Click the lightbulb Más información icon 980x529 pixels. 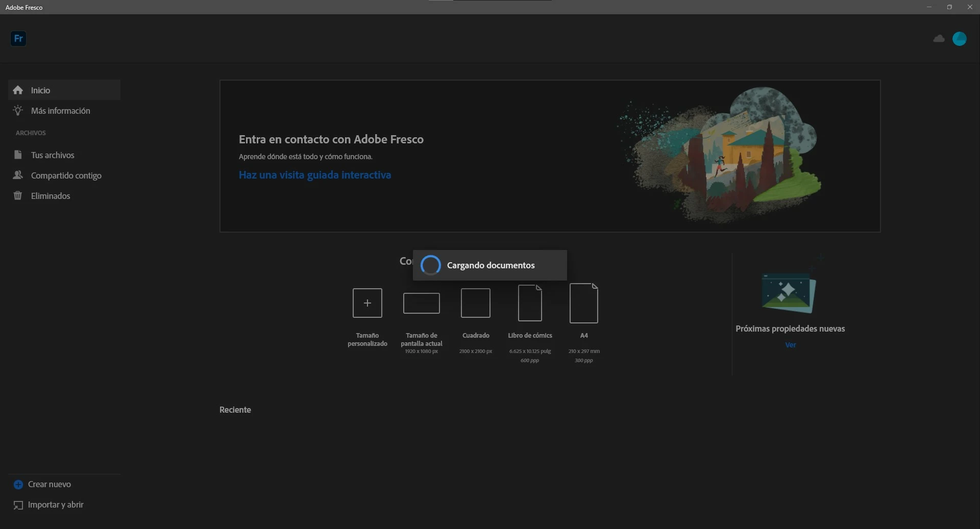pos(18,110)
